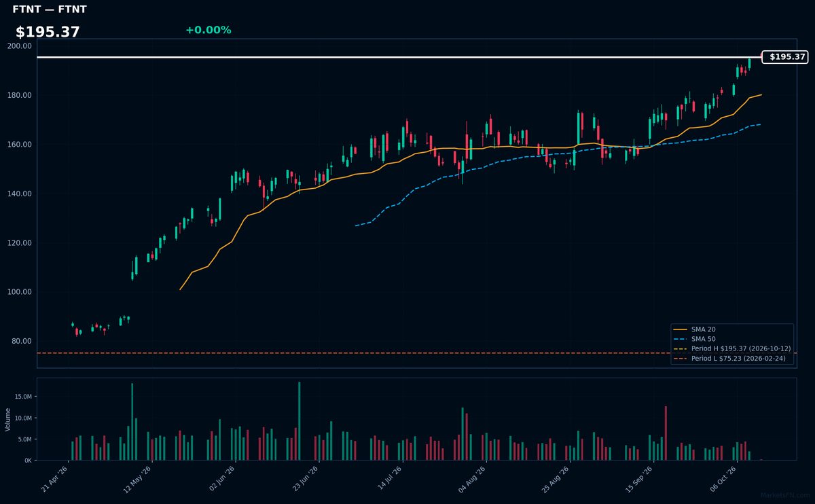Click the 06 Oct '26 date label
This screenshot has width=815, height=504.
coord(723,480)
